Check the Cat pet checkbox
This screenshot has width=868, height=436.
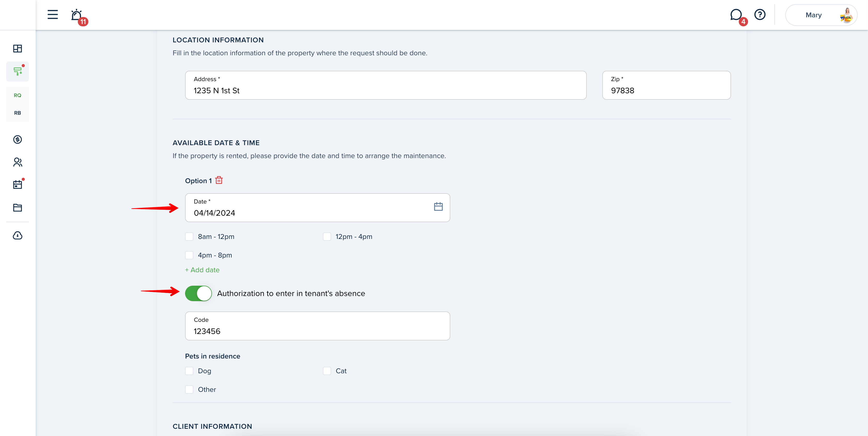[327, 371]
